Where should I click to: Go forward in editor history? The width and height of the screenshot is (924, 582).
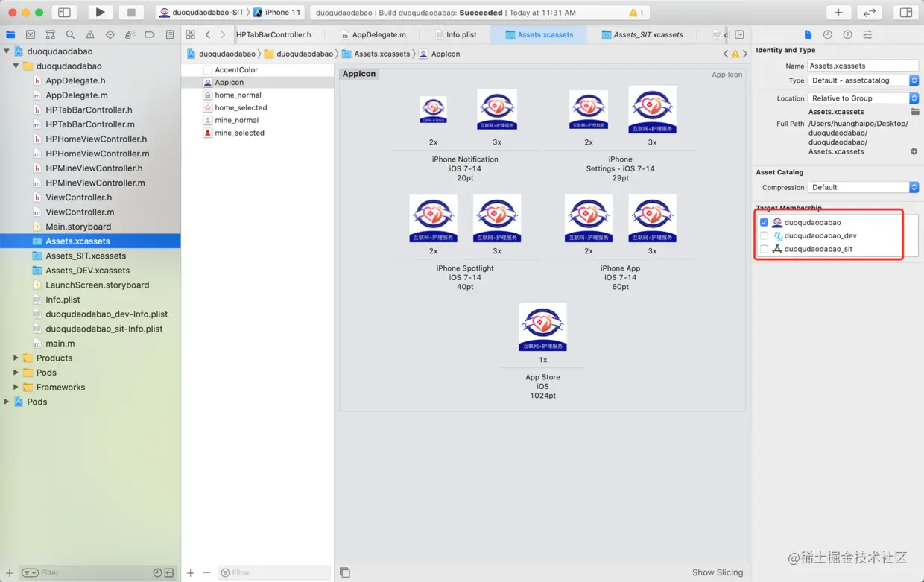coord(223,34)
